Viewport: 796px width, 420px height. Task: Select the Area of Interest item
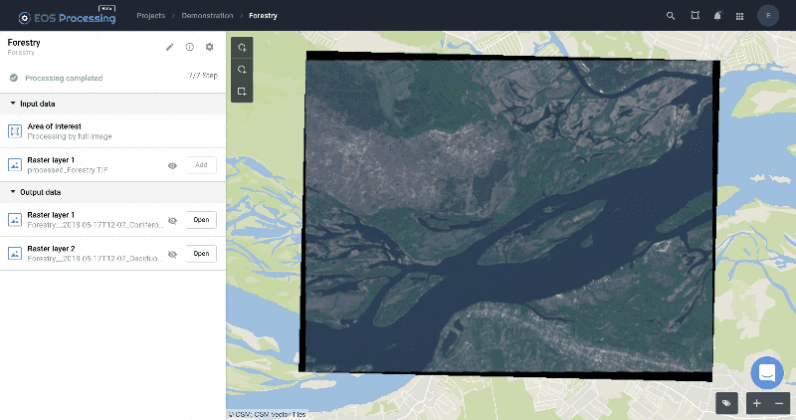click(x=70, y=131)
